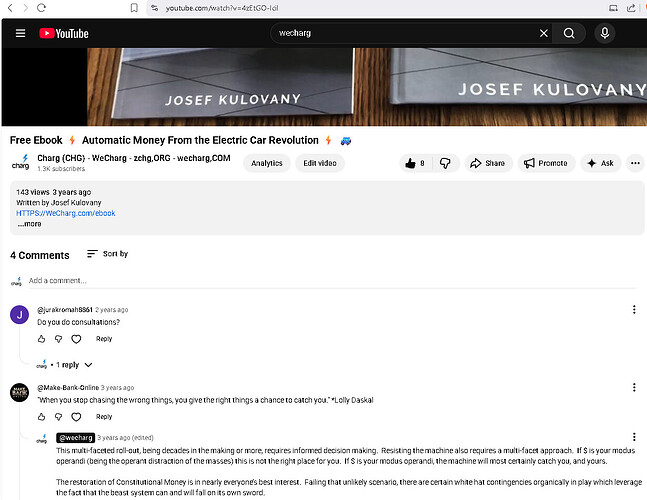Screen dimensions: 647x500
Task: Open options menu for the @jurakromah8861 comment
Action: click(634, 309)
